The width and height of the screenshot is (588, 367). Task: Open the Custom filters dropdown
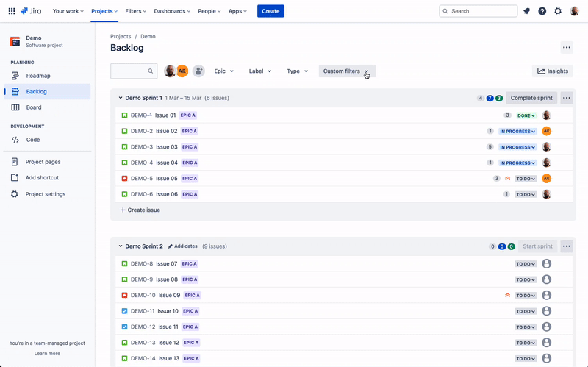[x=347, y=71]
